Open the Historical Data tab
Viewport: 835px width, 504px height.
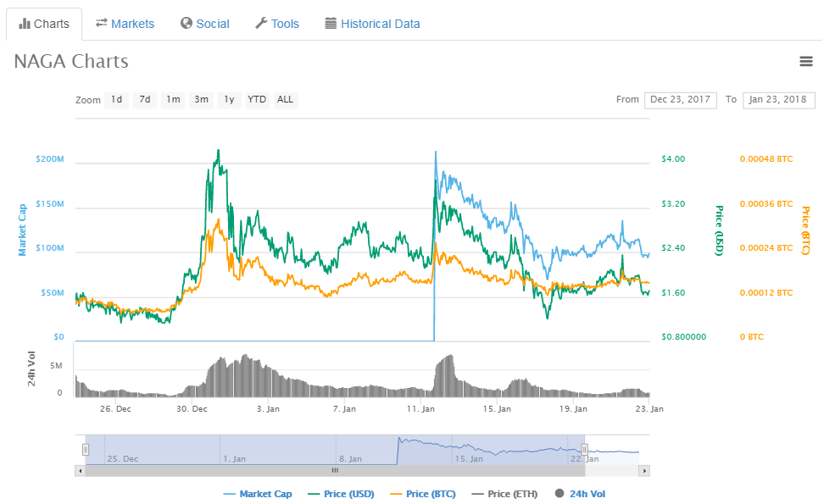coord(372,24)
